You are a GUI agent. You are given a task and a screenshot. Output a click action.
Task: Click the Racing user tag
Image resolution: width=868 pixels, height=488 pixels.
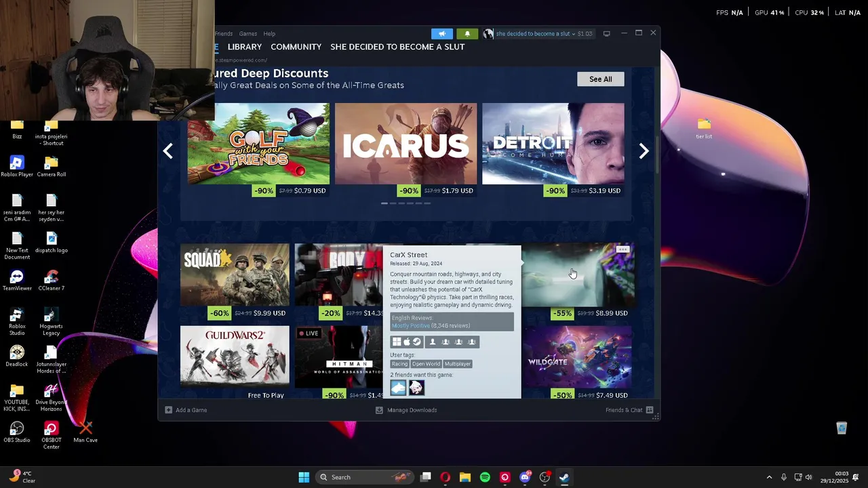[x=399, y=364]
